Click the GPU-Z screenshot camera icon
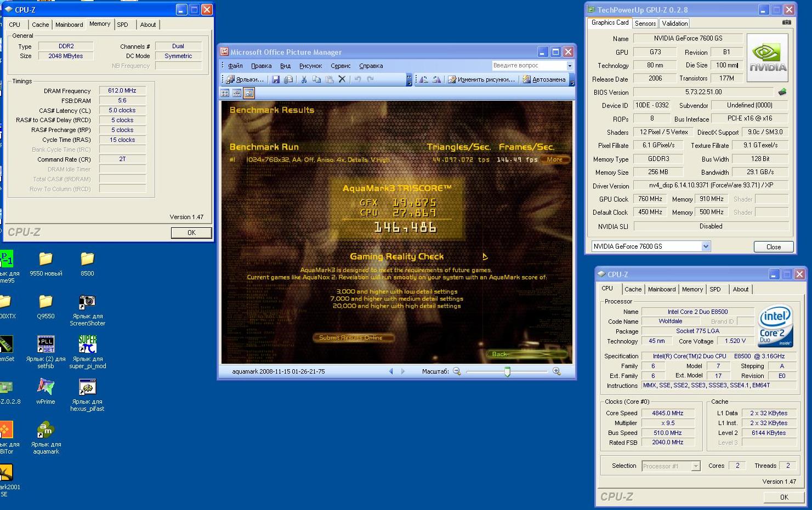Screen dimensions: 812x510 point(787,22)
